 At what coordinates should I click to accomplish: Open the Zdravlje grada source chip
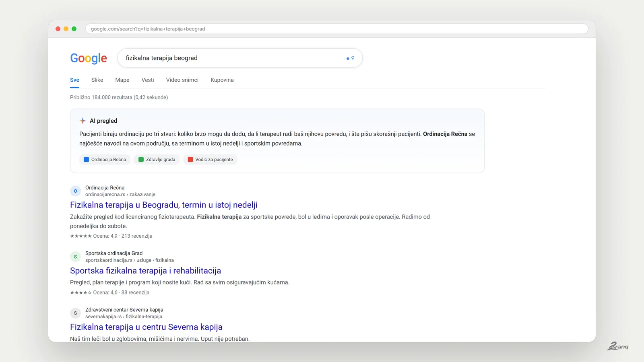(157, 160)
